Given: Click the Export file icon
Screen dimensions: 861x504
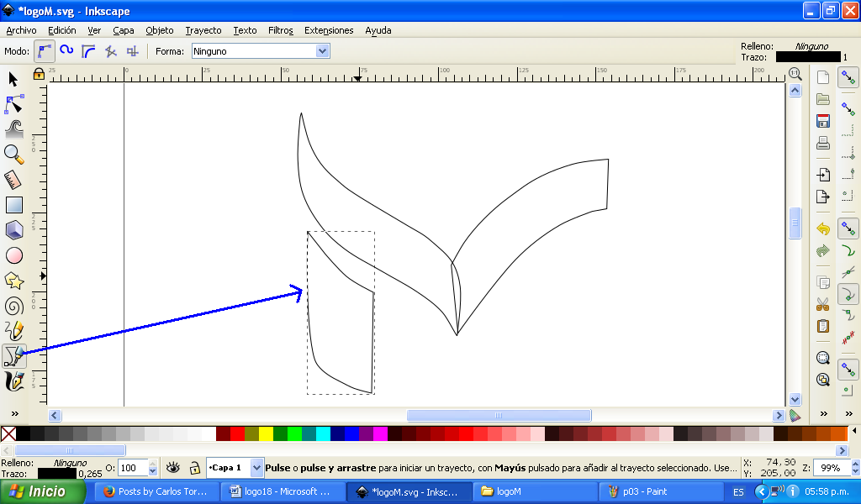Looking at the screenshot, I should point(822,197).
